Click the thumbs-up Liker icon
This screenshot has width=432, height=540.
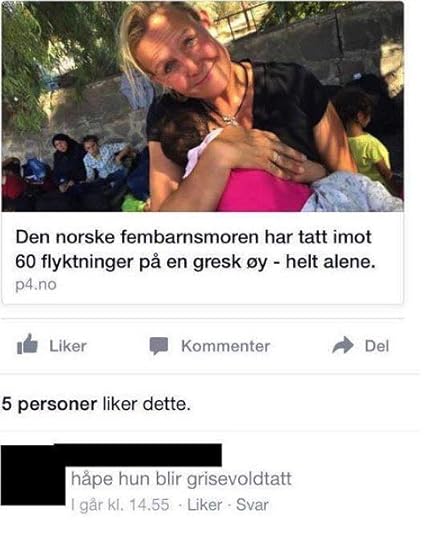point(27,344)
